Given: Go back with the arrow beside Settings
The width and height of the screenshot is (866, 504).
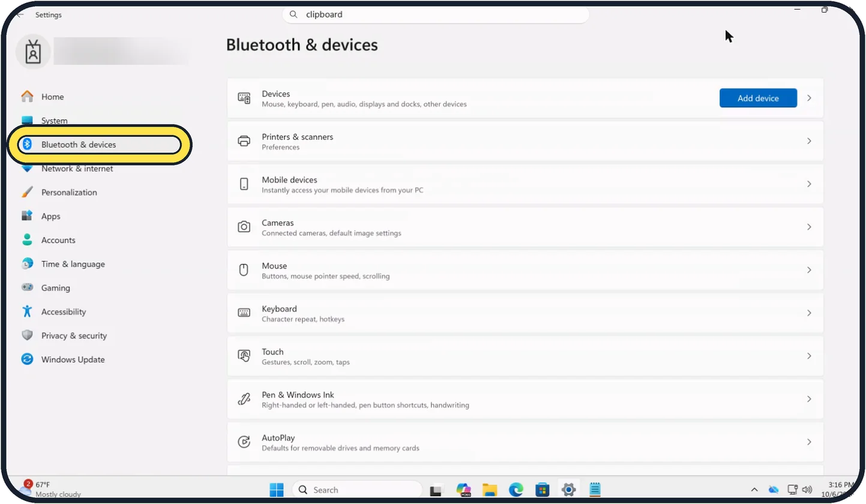Looking at the screenshot, I should (20, 14).
